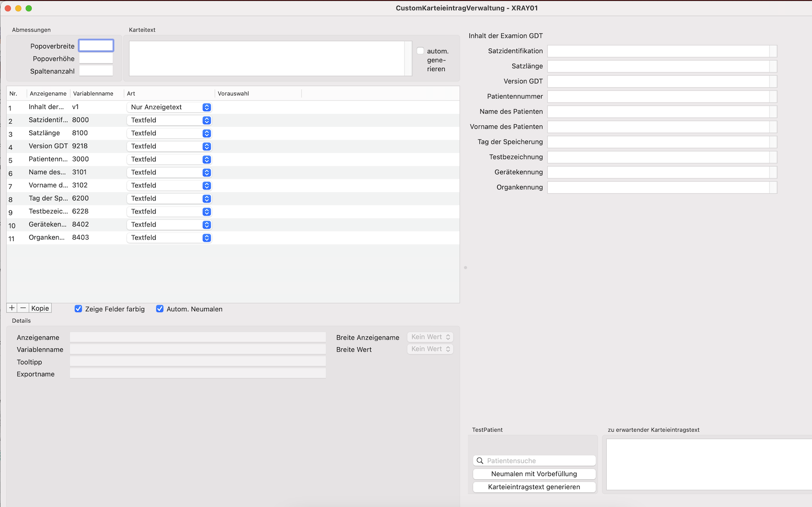Enable autom. generieren checkbox
812x507 pixels.
point(420,51)
